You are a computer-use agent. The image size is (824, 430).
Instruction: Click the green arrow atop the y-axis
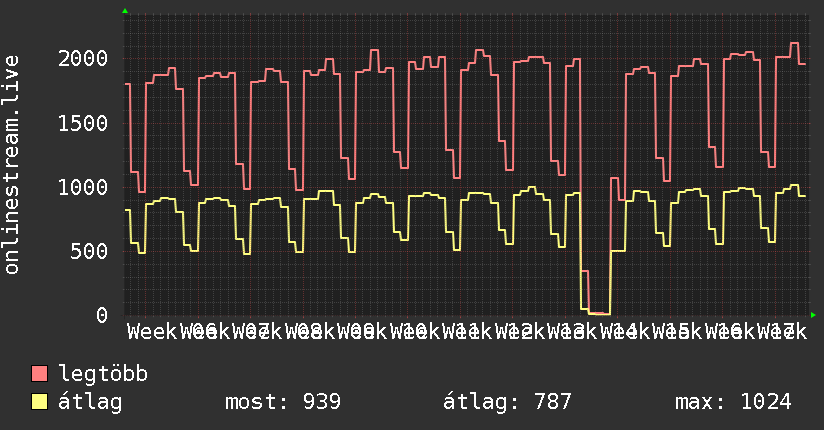tap(125, 11)
